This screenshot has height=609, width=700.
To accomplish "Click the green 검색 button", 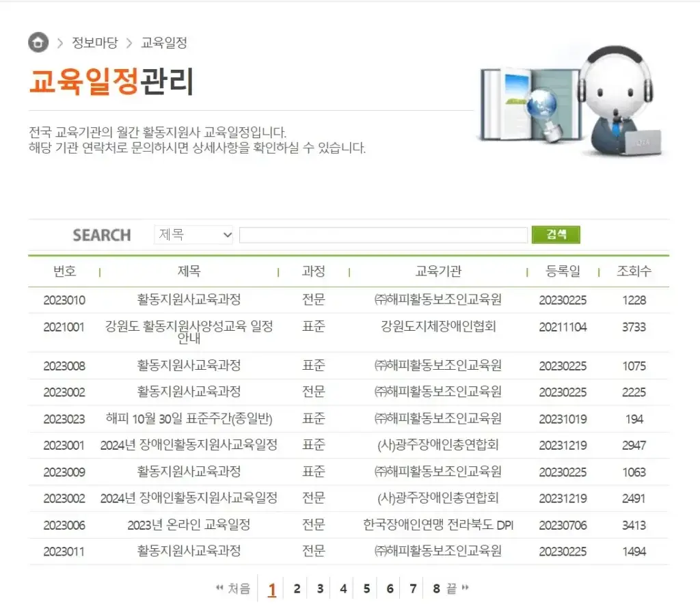I will coord(556,234).
